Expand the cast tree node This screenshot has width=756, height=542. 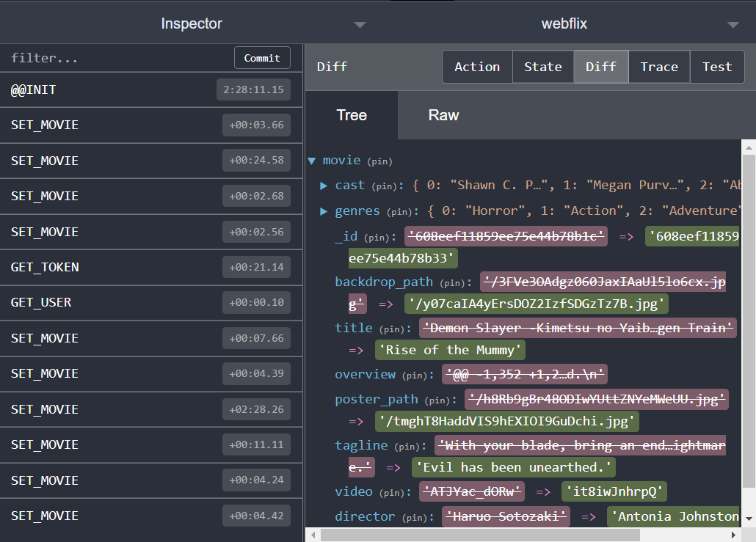pos(324,185)
